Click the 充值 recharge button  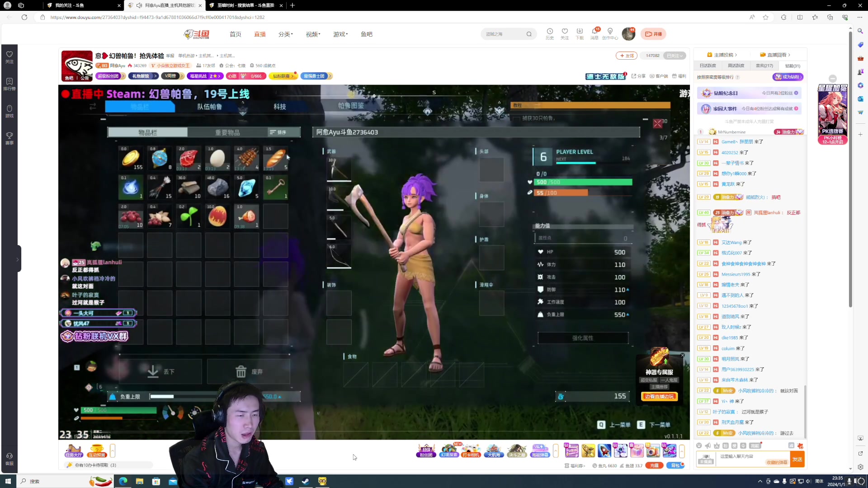click(x=654, y=465)
